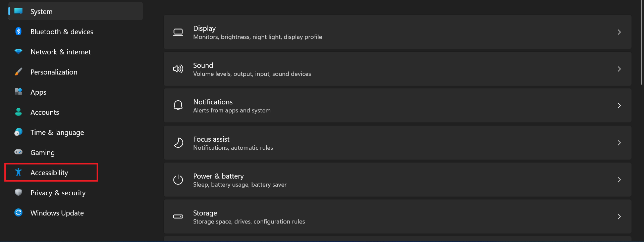Go to Apps settings category
Viewport: 644px width, 242px height.
[x=38, y=92]
